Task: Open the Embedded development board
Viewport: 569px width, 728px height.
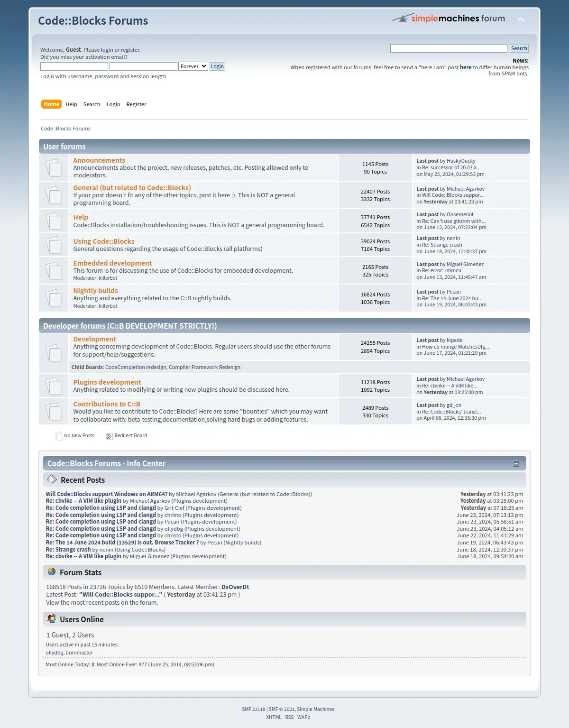Action: pyautogui.click(x=112, y=263)
